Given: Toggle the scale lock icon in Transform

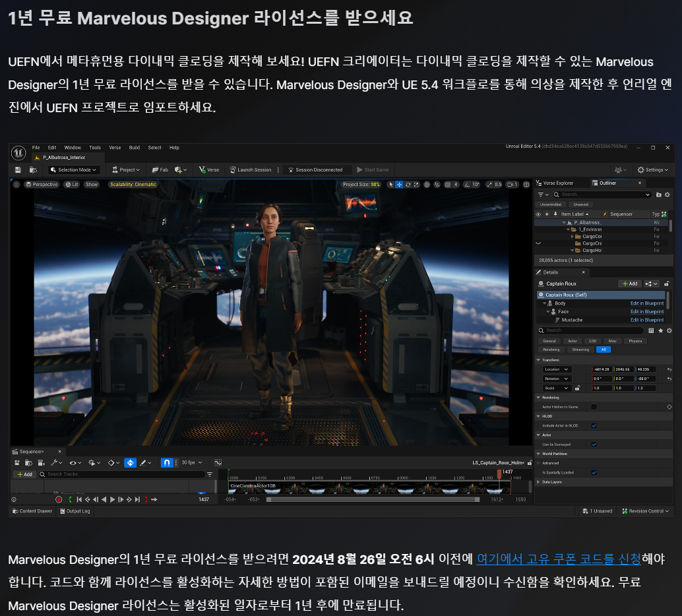Looking at the screenshot, I should (x=577, y=388).
